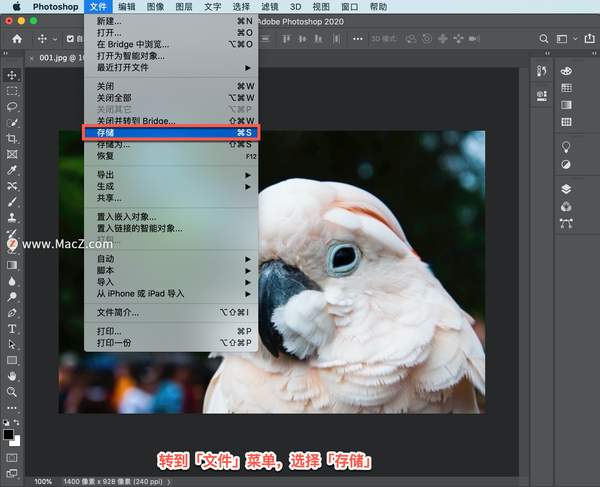Image resolution: width=600 pixels, height=487 pixels.
Task: Choose 文件简介... menu entry
Action: tap(170, 312)
